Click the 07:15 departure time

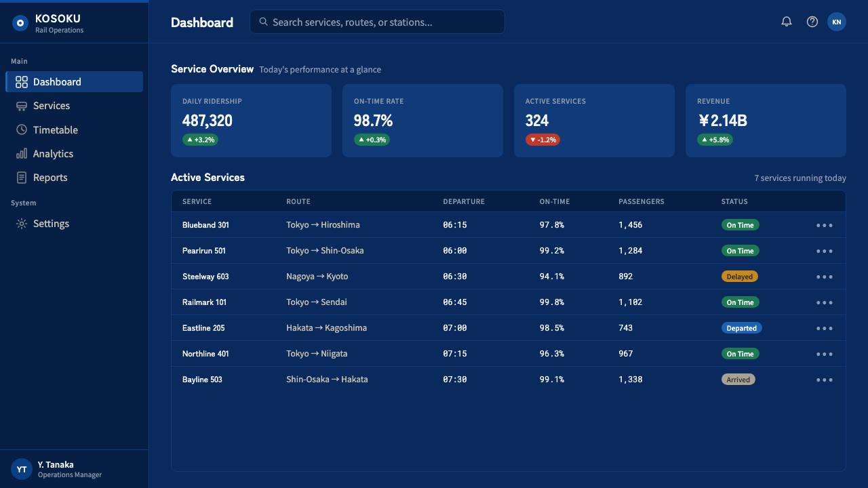pos(455,354)
